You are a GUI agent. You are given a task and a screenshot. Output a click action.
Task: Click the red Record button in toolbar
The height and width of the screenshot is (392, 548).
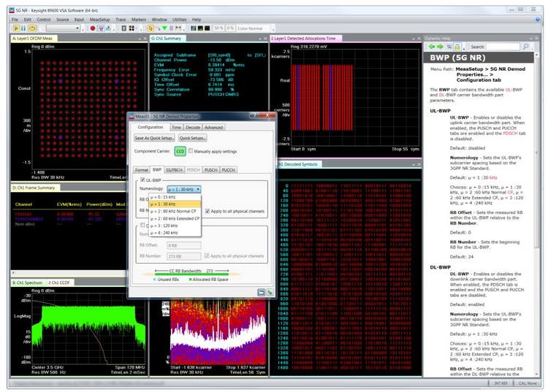[x=93, y=28]
